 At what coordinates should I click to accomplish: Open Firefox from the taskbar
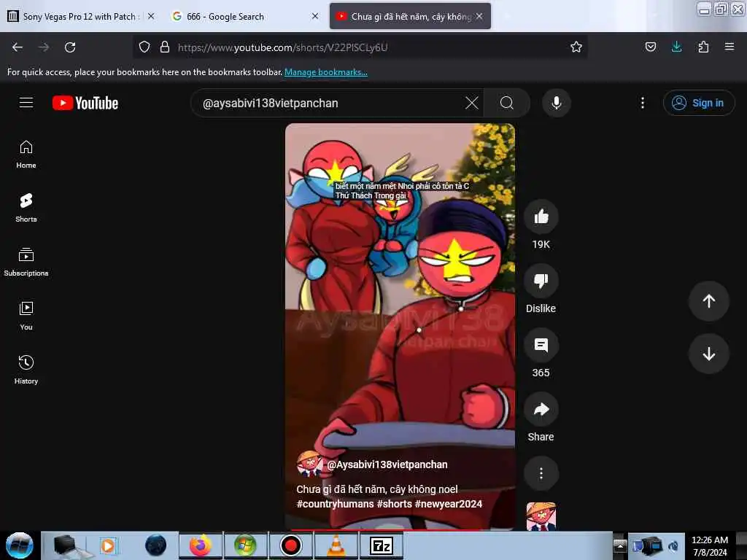(x=200, y=545)
